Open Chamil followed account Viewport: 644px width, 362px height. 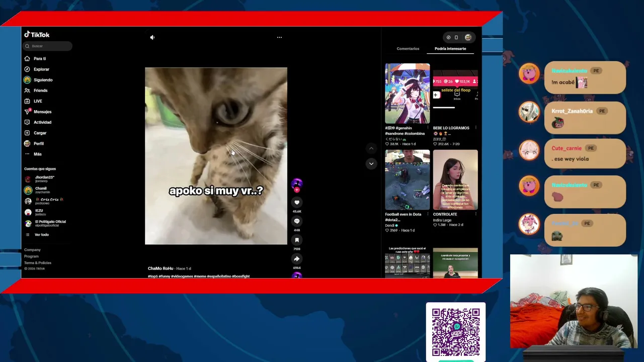coord(37,190)
